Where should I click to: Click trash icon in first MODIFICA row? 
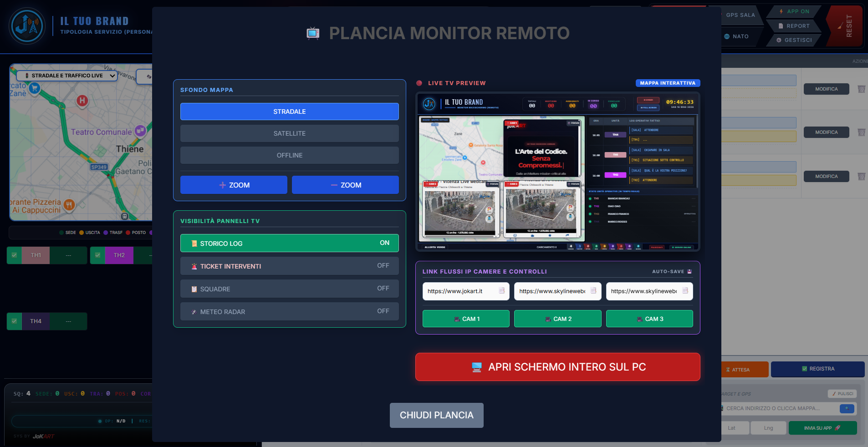click(x=861, y=89)
